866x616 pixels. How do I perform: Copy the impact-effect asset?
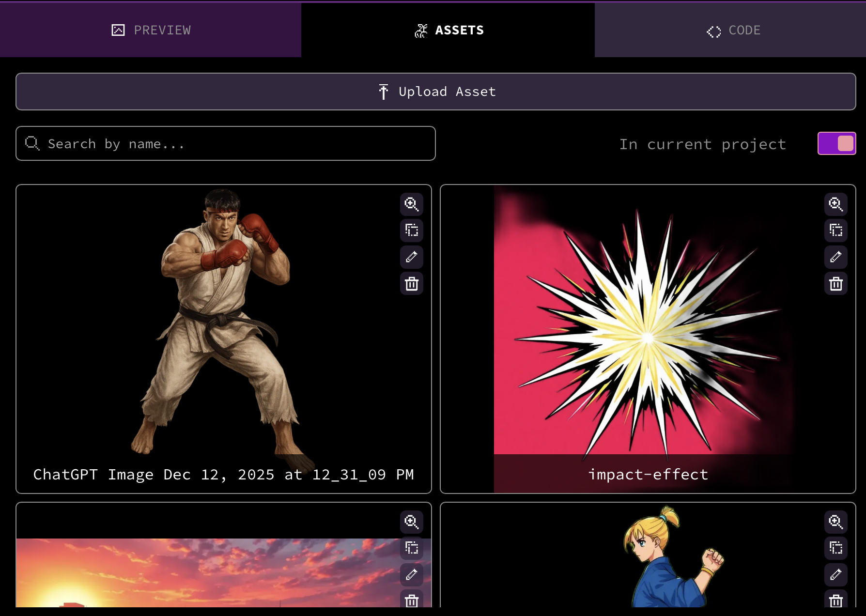pyautogui.click(x=836, y=230)
